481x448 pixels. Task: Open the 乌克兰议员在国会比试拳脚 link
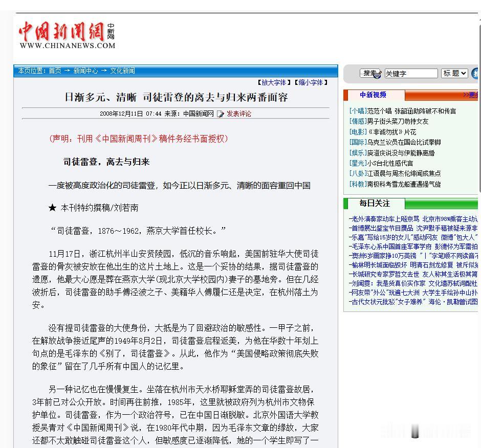404,142
